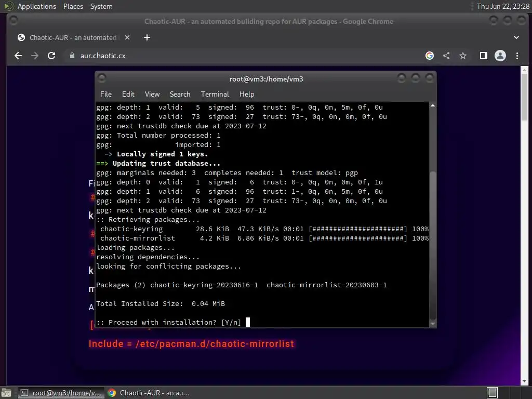Image resolution: width=532 pixels, height=399 pixels.
Task: View site security lock icon
Action: pos(72,56)
